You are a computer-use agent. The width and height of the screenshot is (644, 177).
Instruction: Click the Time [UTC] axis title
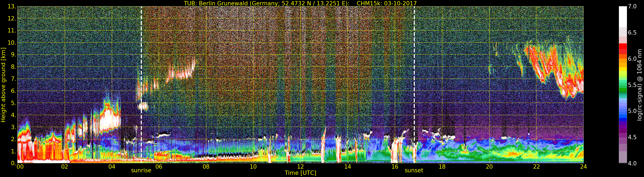tap(300, 173)
